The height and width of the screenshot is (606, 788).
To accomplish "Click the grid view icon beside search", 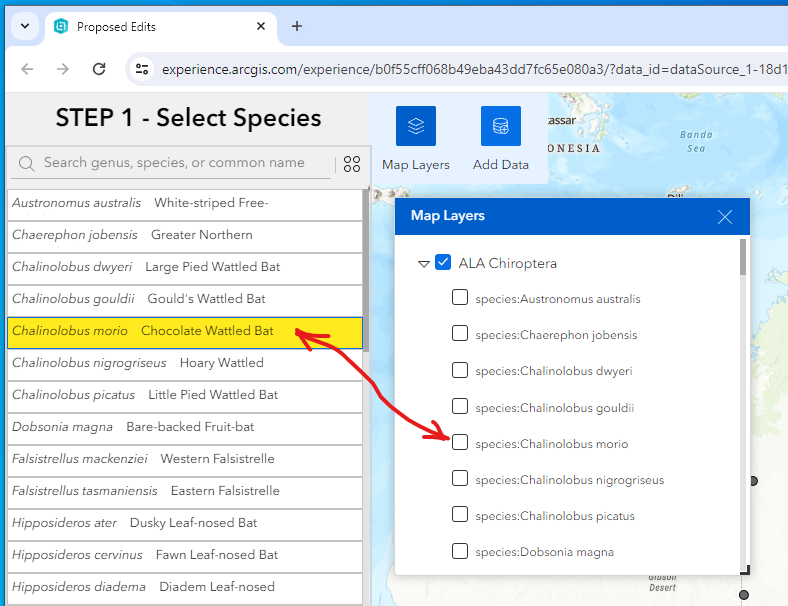I will (x=352, y=164).
